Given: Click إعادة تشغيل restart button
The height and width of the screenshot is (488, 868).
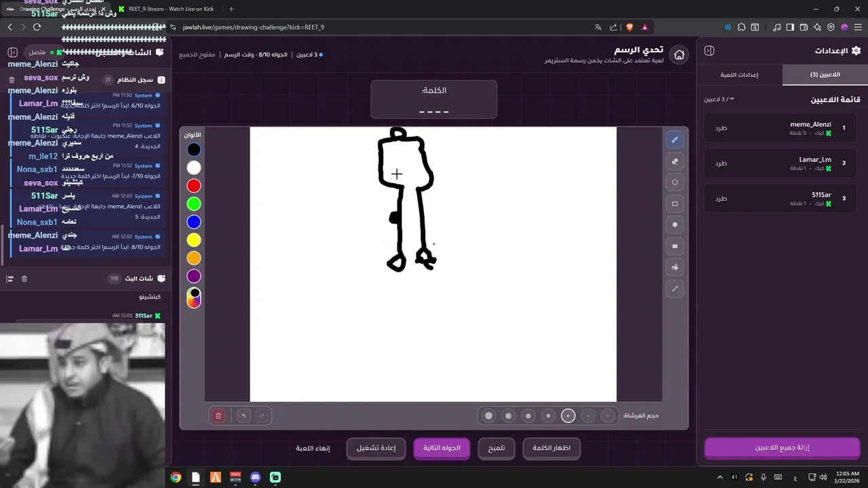Looking at the screenshot, I should click(x=376, y=448).
